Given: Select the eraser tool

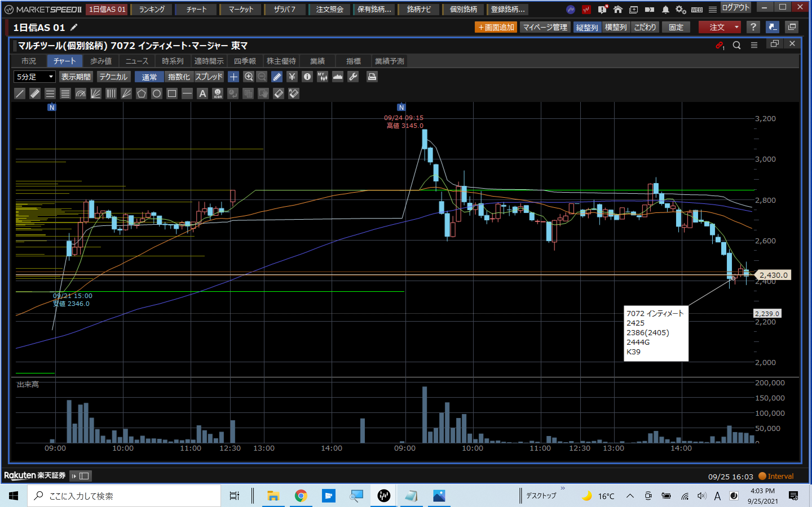Looking at the screenshot, I should coord(279,94).
